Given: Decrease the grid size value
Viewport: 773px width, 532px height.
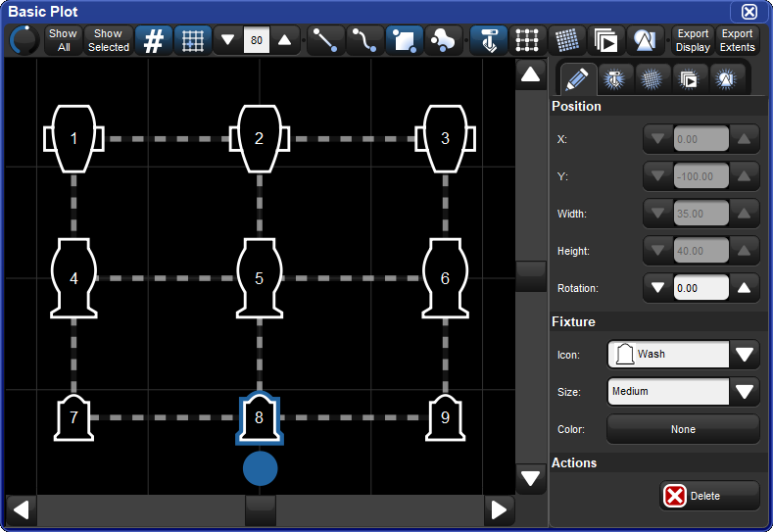Looking at the screenshot, I should [227, 40].
